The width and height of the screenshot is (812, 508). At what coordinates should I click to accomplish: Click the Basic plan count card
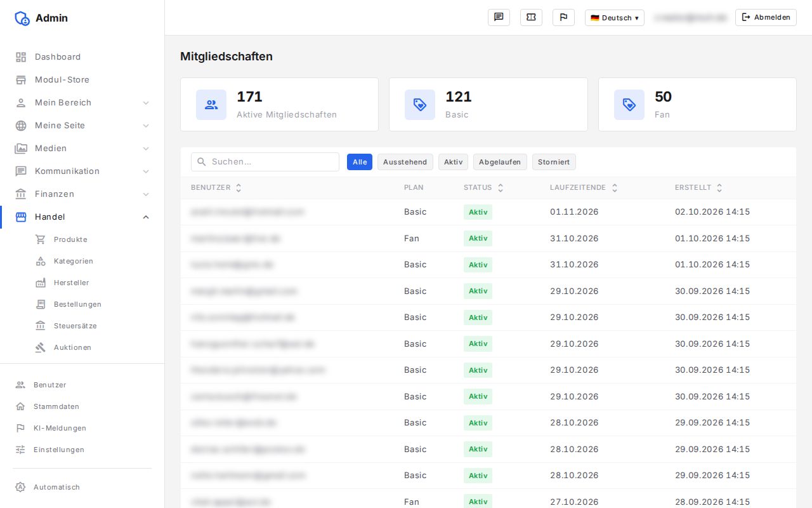click(488, 105)
